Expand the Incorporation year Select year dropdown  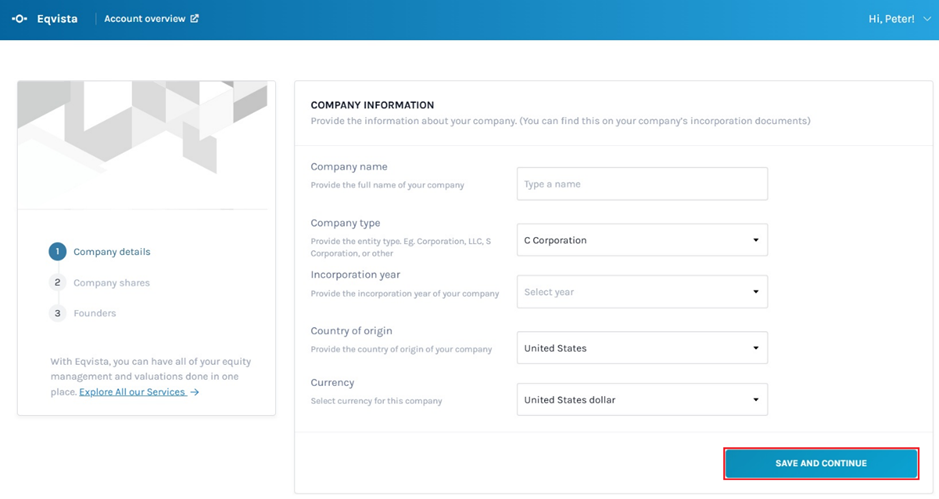pyautogui.click(x=642, y=292)
